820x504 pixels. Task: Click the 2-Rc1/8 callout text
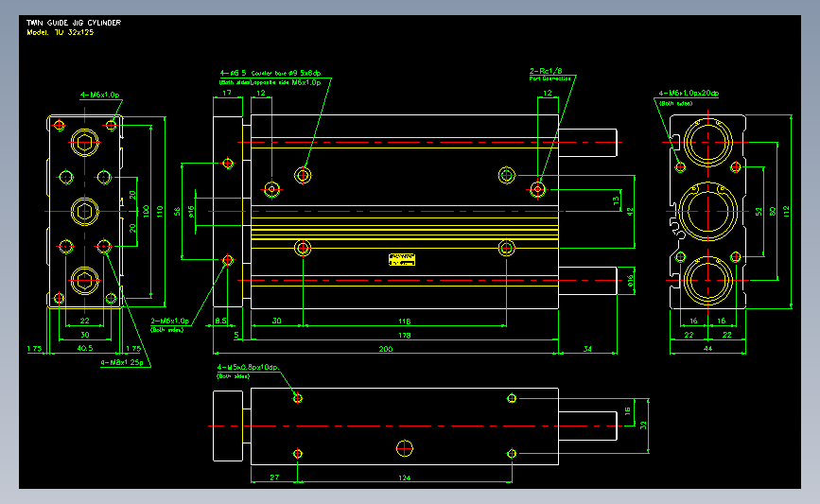point(546,71)
